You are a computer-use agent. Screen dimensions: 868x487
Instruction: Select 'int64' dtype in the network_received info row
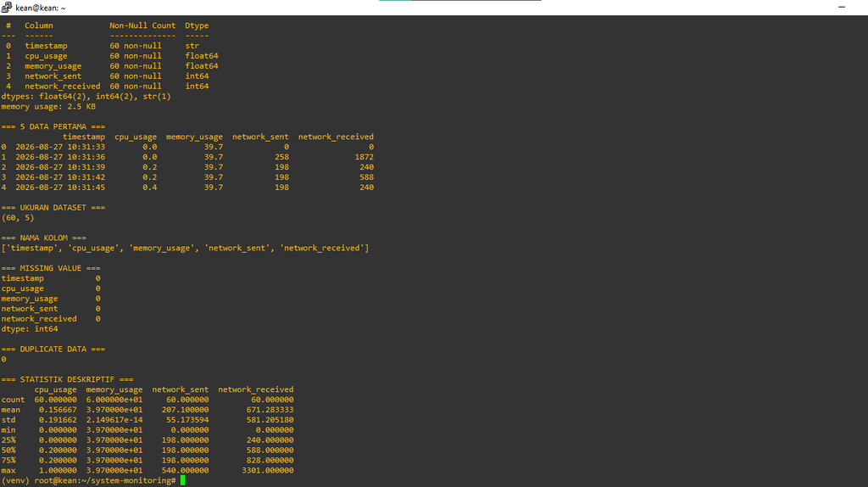(x=197, y=87)
